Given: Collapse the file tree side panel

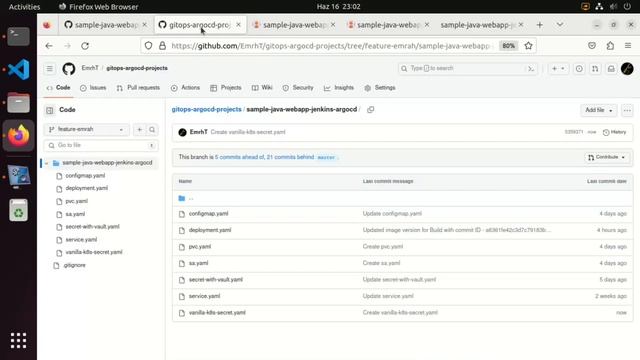Looking at the screenshot, I should pyautogui.click(x=50, y=110).
